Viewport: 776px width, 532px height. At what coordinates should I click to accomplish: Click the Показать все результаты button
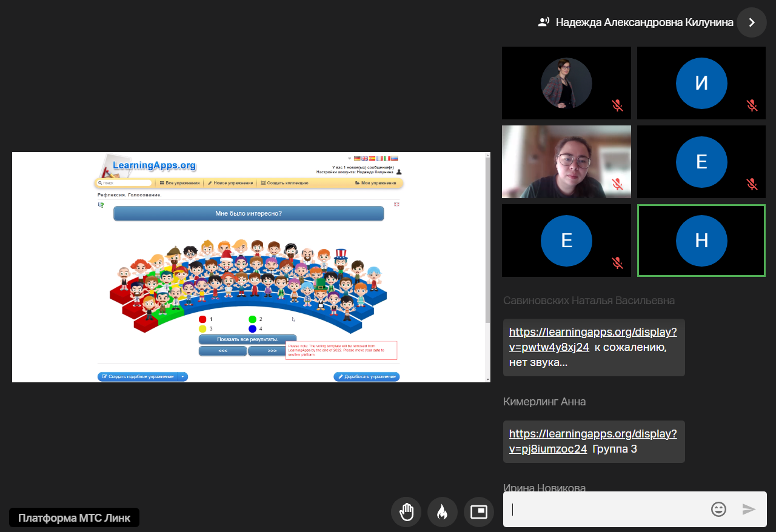(247, 339)
